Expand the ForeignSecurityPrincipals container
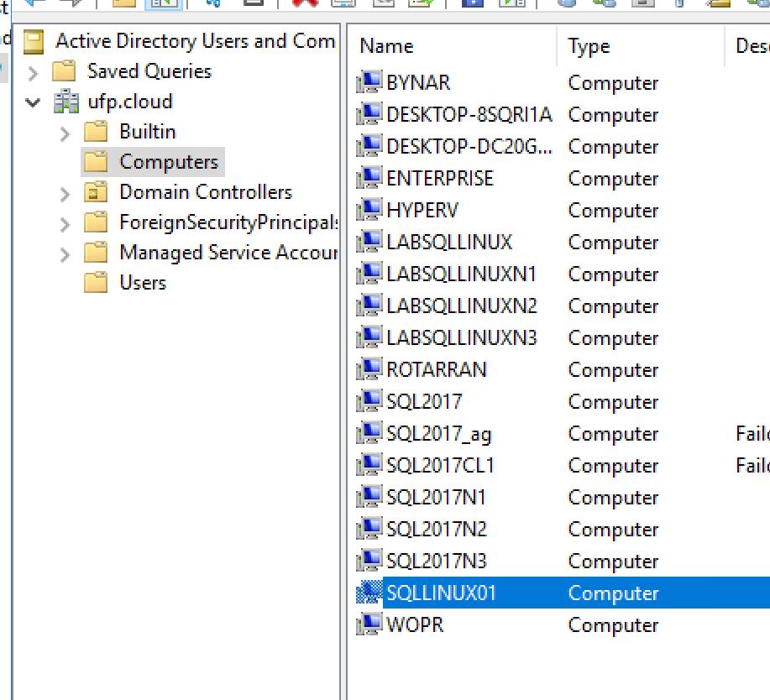The image size is (770, 700). click(x=65, y=223)
